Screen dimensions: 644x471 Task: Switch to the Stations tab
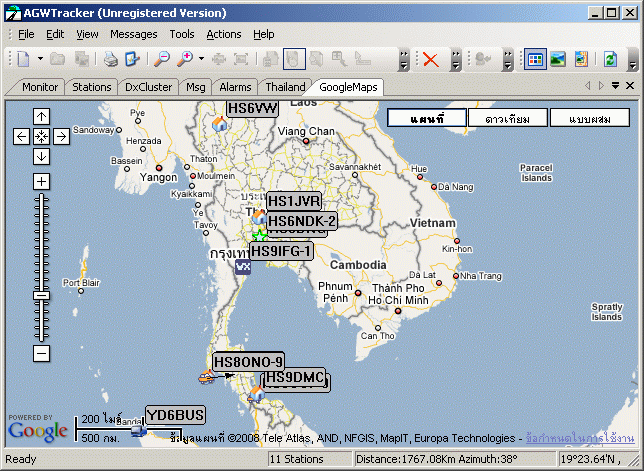coord(92,87)
